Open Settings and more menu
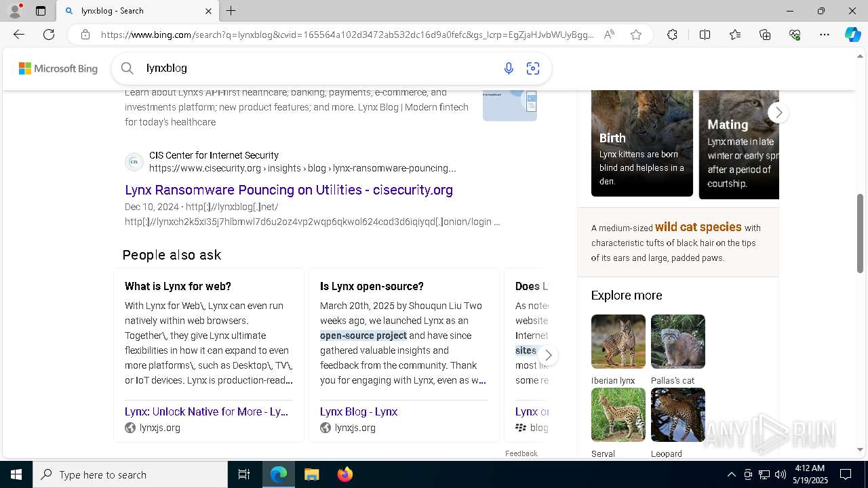Viewport: 868px width, 488px height. coord(825,35)
